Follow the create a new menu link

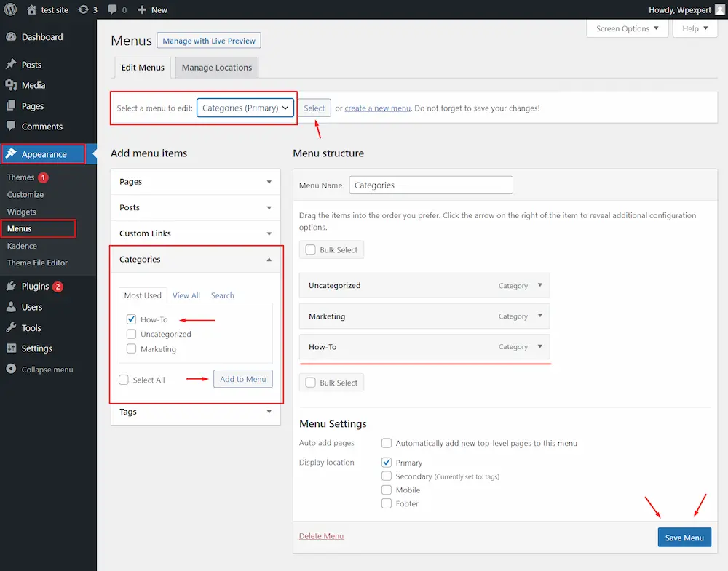(377, 108)
